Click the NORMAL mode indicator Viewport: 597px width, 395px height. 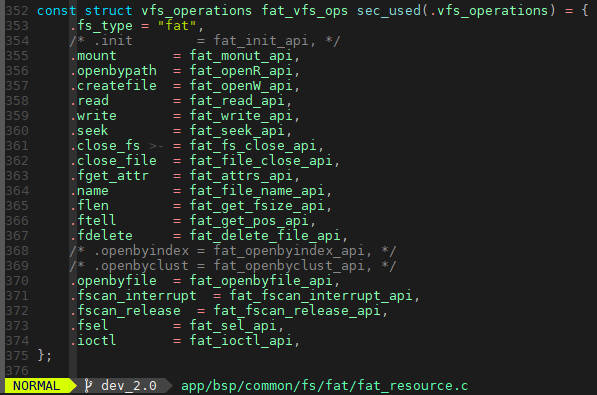pos(37,385)
